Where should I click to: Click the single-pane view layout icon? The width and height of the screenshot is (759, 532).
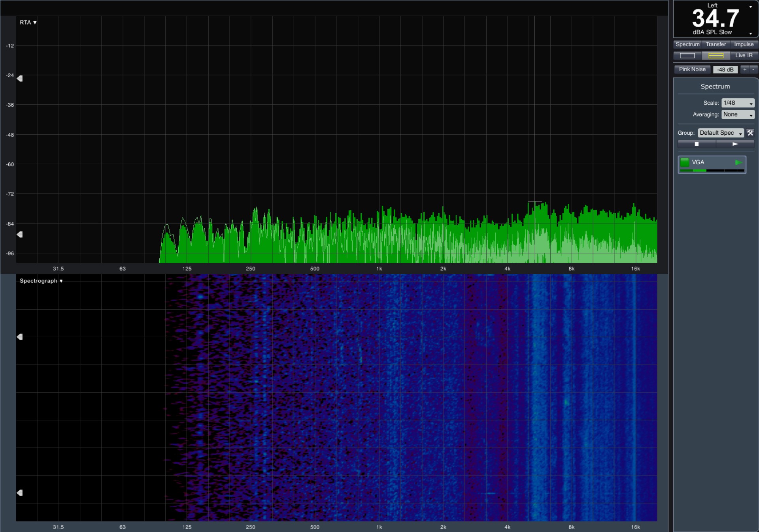(x=687, y=56)
